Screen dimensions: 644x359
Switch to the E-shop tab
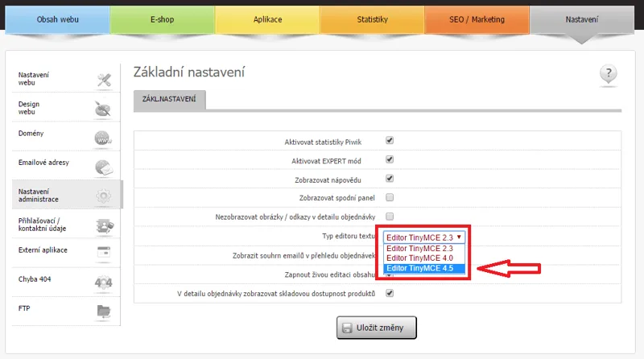pos(163,19)
